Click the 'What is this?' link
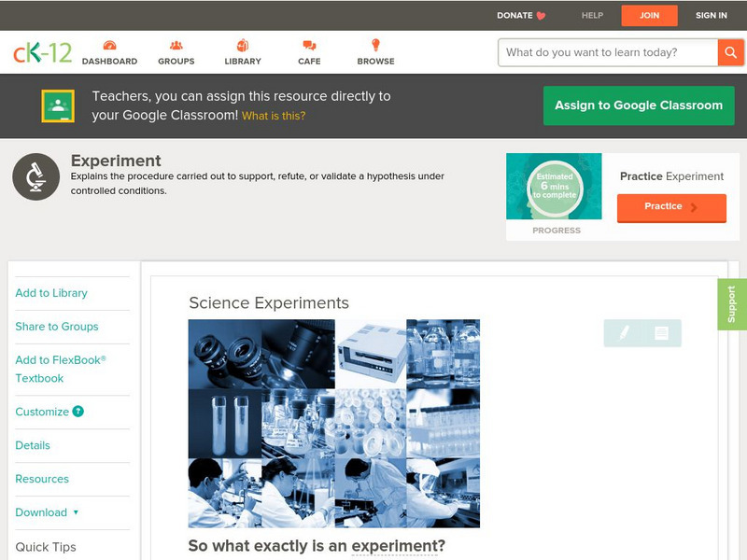The height and width of the screenshot is (560, 747). [x=274, y=116]
